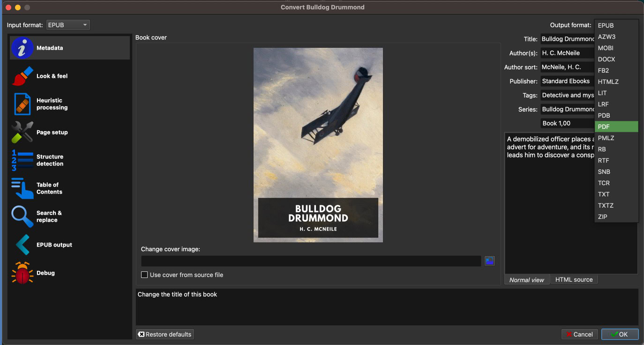The image size is (644, 345).
Task: Open Search & replace magnifier icon
Action: 22,217
